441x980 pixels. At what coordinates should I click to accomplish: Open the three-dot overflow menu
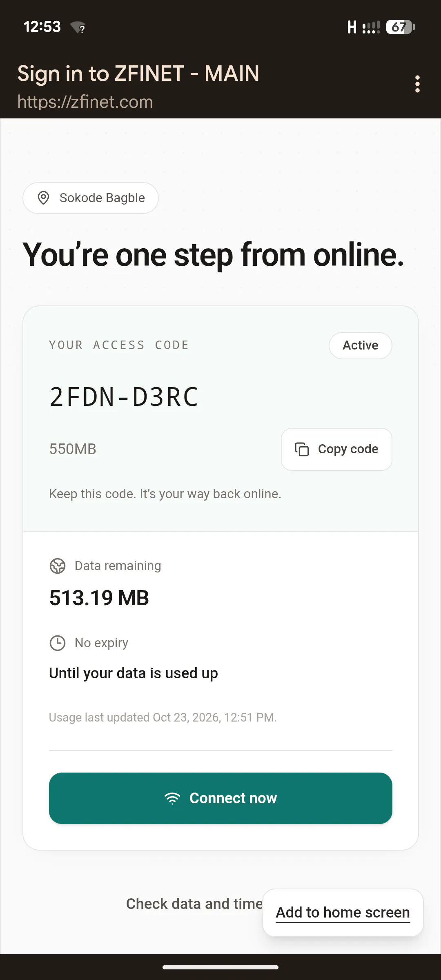tap(417, 84)
